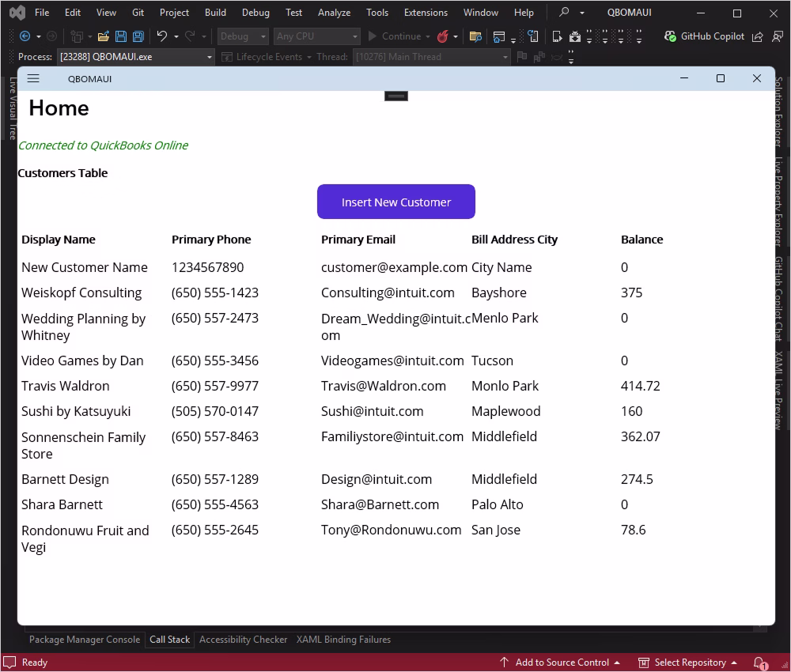Expand the Undo history dropdown arrow

tap(176, 36)
